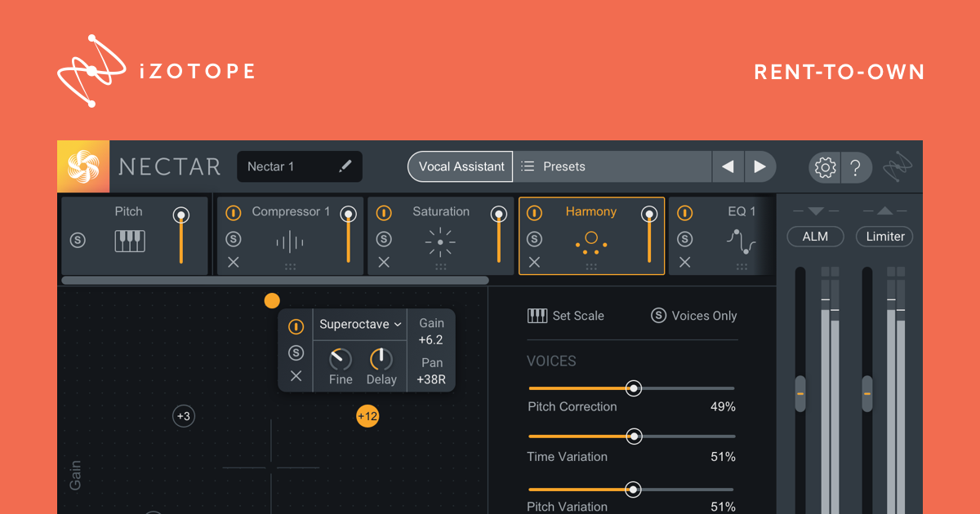The width and height of the screenshot is (980, 514).
Task: Click the Limiter button
Action: coord(884,236)
